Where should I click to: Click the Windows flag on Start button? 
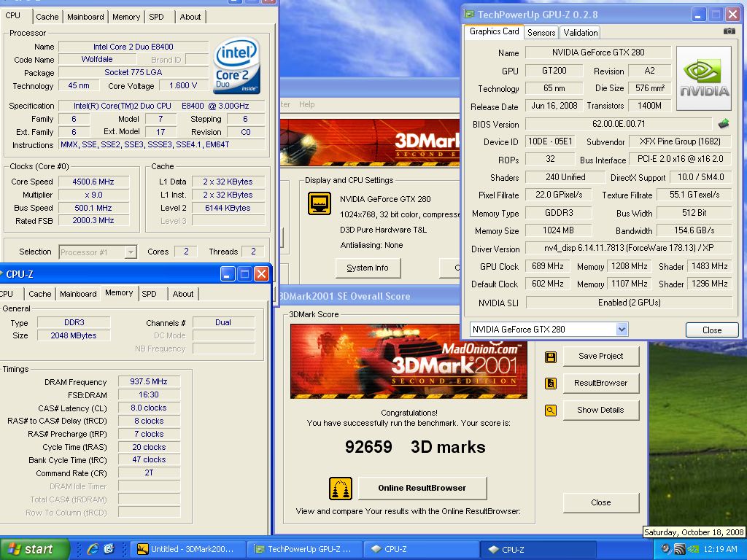point(15,549)
